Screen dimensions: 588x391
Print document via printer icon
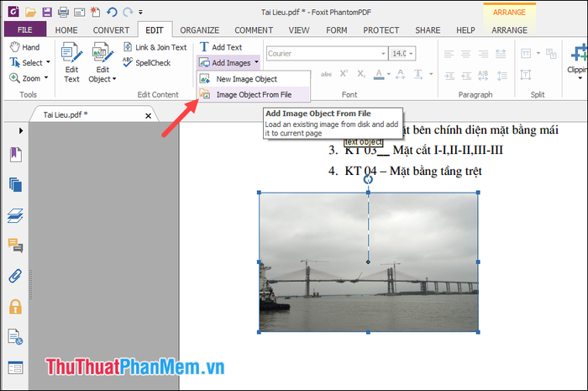coord(63,13)
